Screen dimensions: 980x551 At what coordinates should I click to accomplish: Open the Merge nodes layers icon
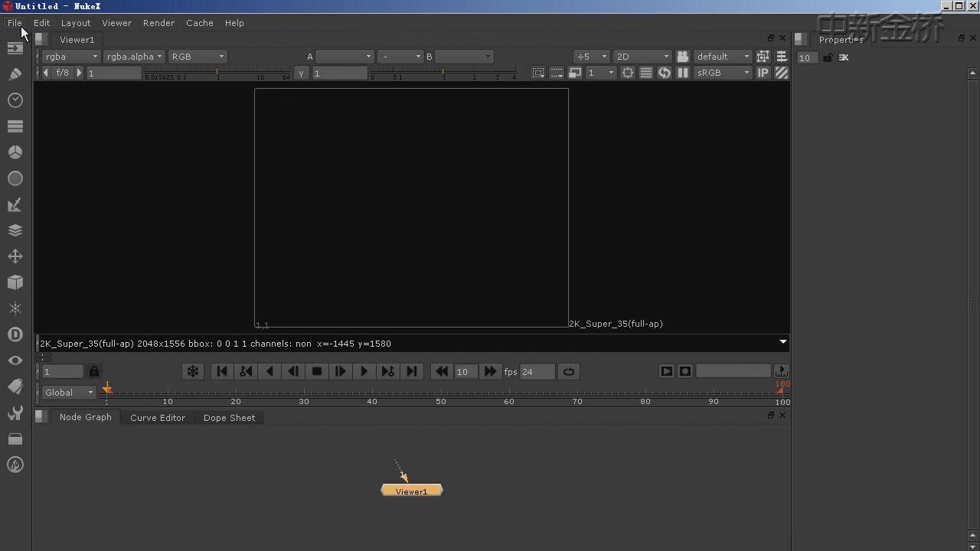coord(15,230)
